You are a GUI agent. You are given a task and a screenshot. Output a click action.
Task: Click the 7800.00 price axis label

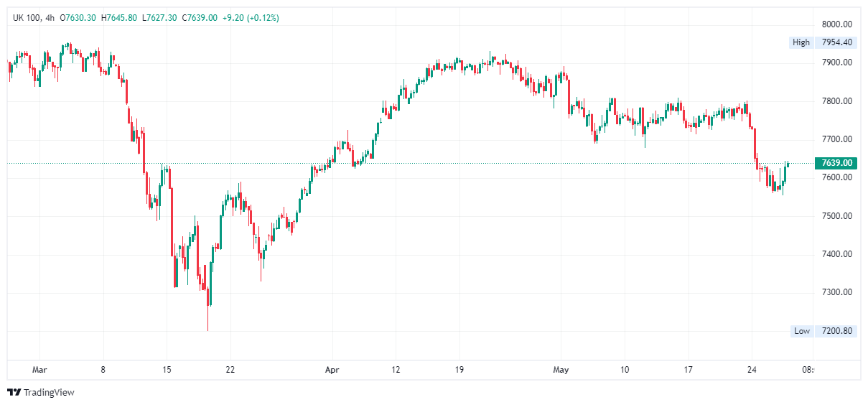[836, 101]
